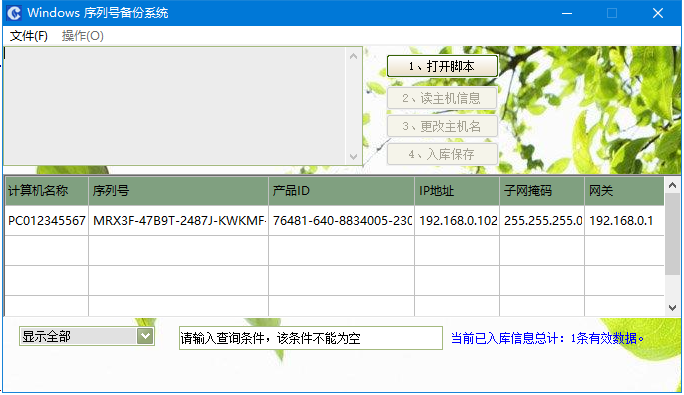This screenshot has height=395, width=684.
Task: Click the 请输入查询条件 search field
Action: 311,338
